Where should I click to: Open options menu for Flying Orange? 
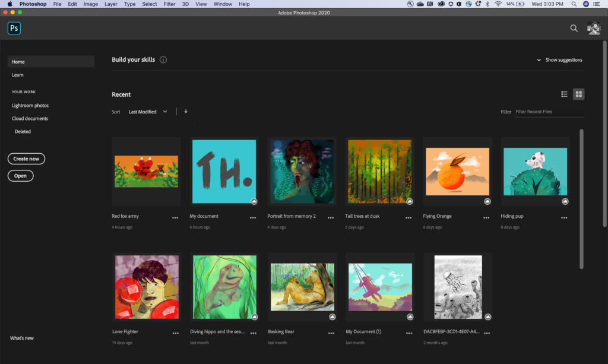(486, 217)
